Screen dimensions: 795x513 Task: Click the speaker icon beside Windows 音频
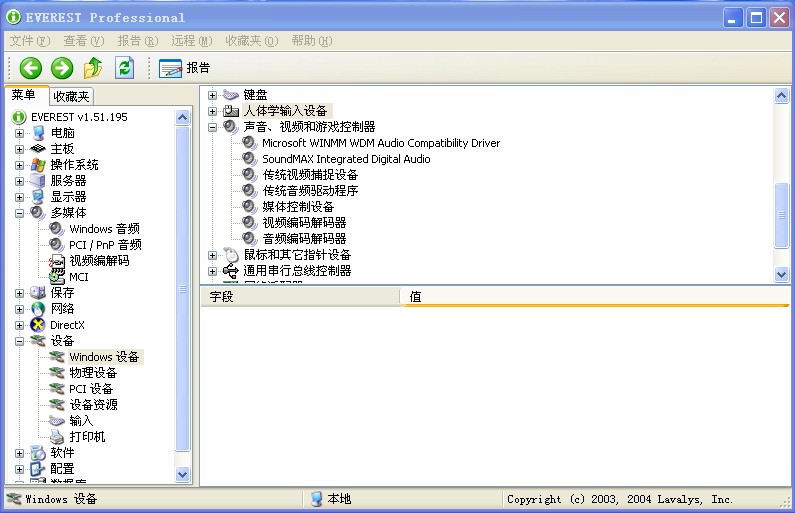(56, 229)
